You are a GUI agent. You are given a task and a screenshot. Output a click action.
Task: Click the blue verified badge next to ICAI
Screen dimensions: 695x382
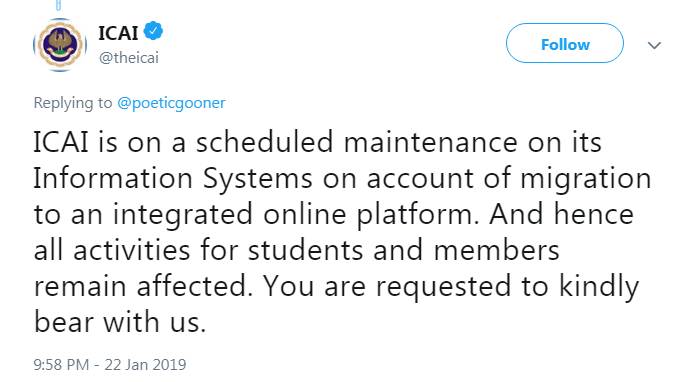coord(154,31)
